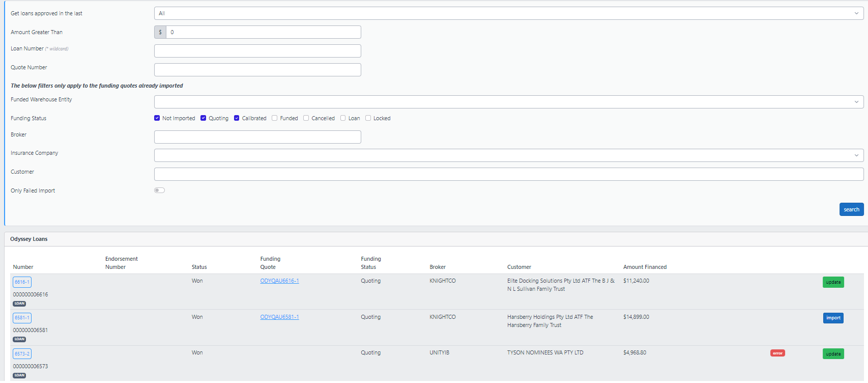Open the 'Get loans approved in the last' dropdown
The width and height of the screenshot is (868, 383).
[509, 13]
